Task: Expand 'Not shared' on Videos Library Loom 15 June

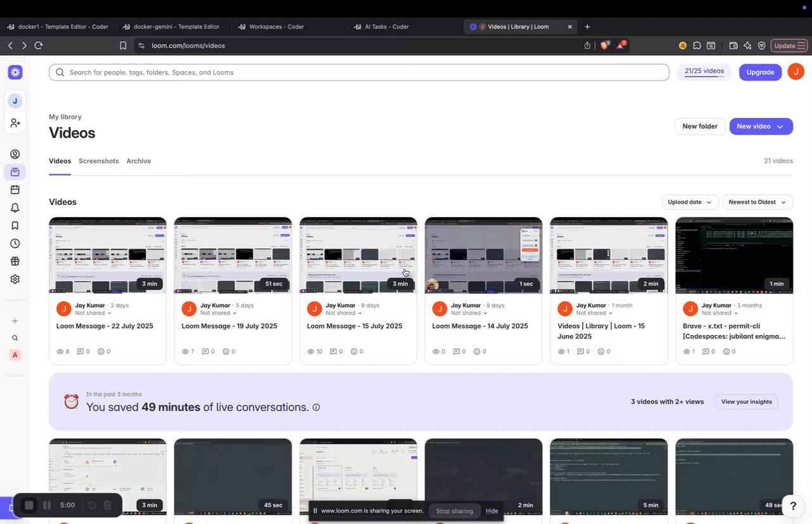Action: click(x=595, y=313)
